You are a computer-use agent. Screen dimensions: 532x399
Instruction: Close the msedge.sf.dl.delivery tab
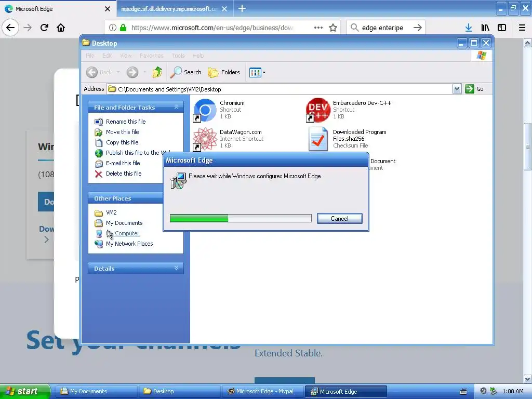coord(224,9)
